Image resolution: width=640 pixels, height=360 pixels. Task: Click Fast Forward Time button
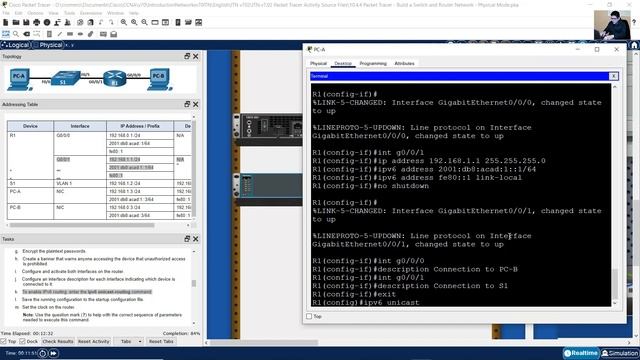coord(53,353)
